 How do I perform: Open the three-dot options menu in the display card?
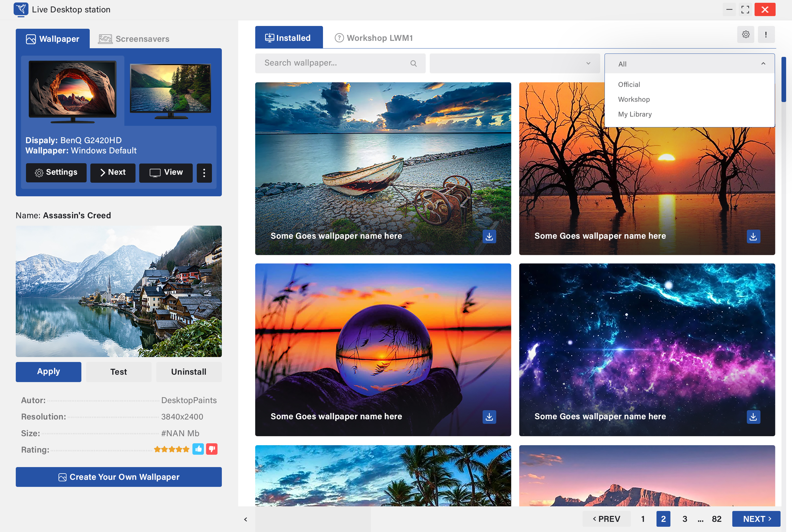204,173
